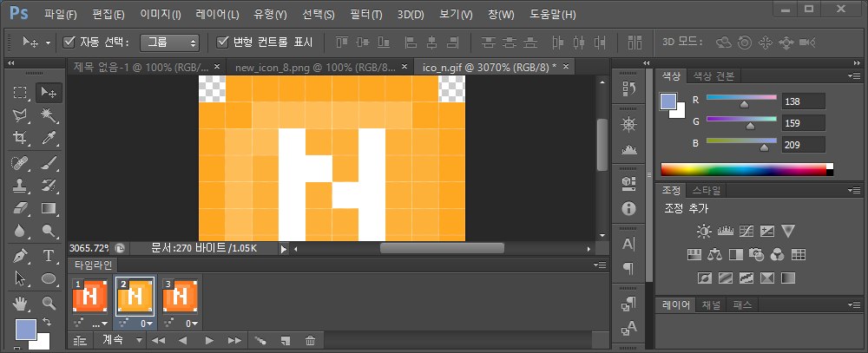Open the Info panel icon
Viewport: 868px width, 353px height.
point(628,208)
